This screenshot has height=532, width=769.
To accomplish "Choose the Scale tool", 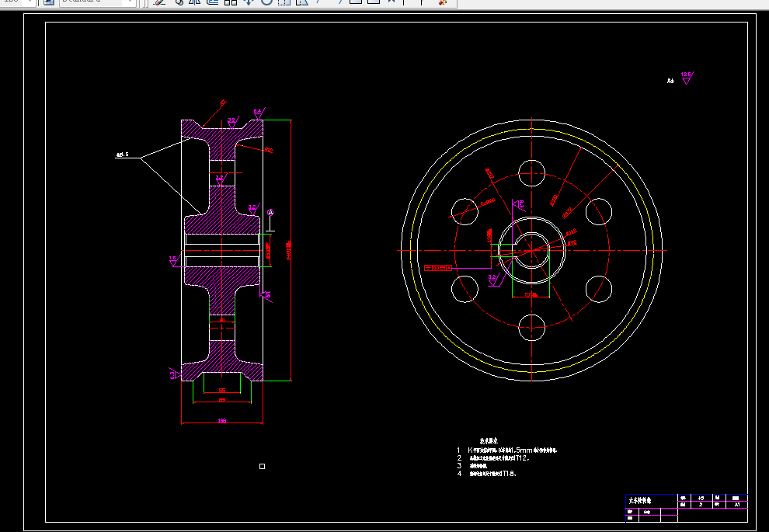I will [x=284, y=2].
